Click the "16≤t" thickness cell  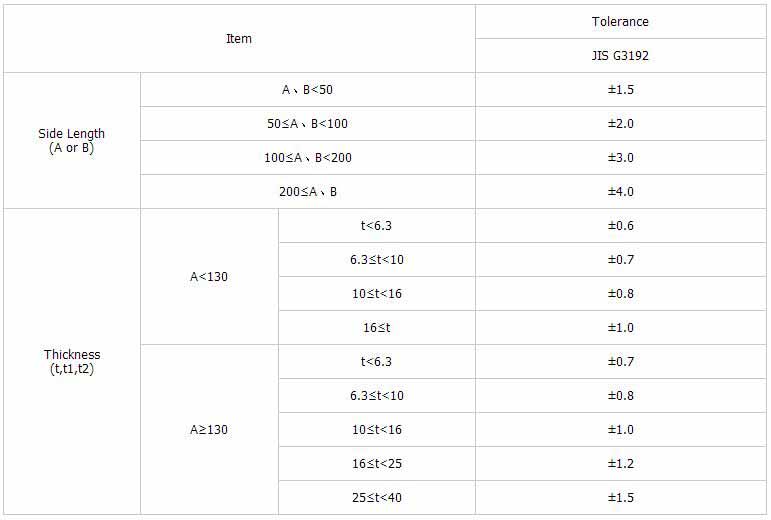[x=376, y=328]
